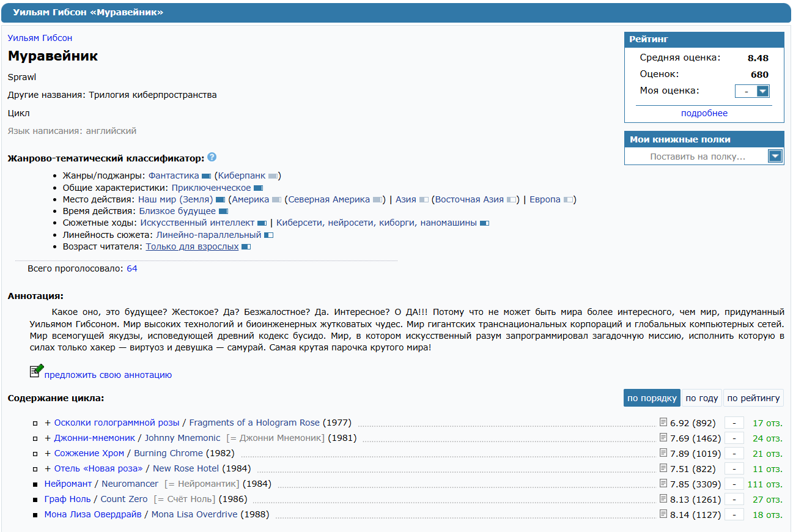The image size is (793, 532).
Task: Open the Нейромант novel link
Action: [x=68, y=484]
